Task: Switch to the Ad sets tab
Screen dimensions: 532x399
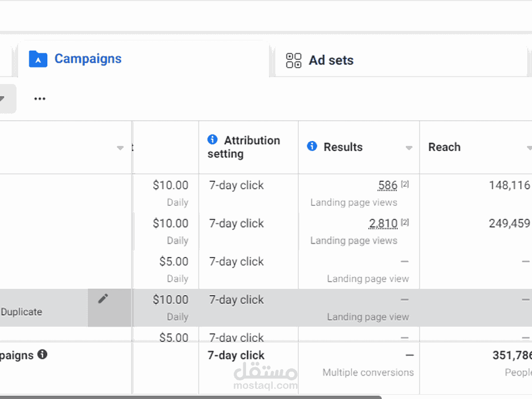Action: click(331, 61)
